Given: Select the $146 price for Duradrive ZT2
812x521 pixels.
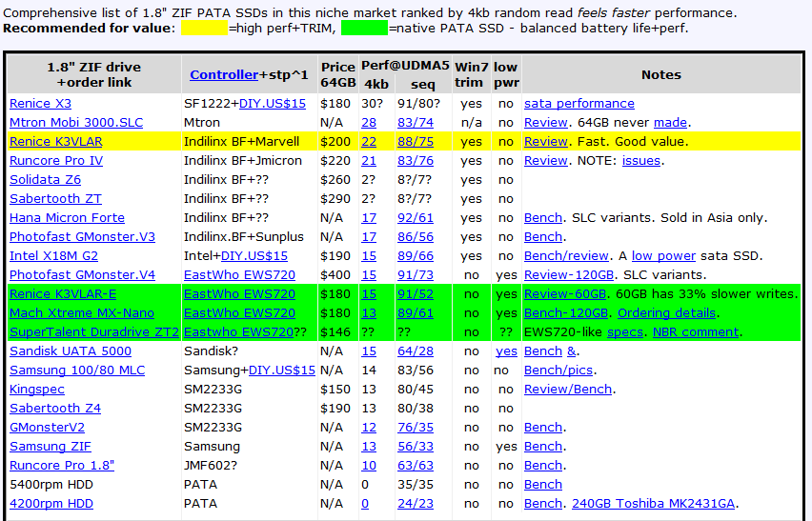Looking at the screenshot, I should pos(335,332).
